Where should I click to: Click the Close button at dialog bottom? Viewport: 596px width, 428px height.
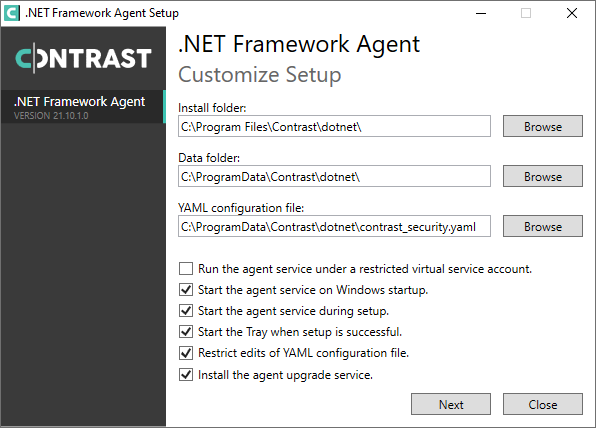[543, 404]
